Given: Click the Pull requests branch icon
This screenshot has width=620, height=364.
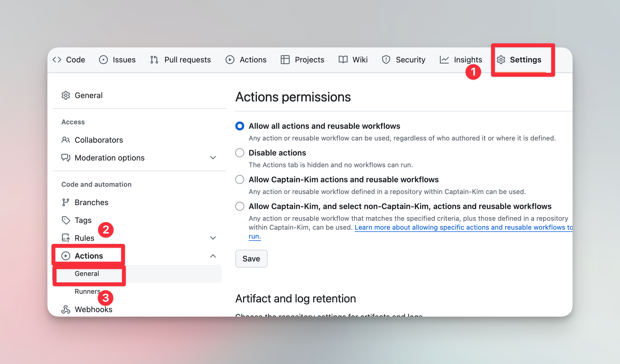Looking at the screenshot, I should click(x=154, y=60).
